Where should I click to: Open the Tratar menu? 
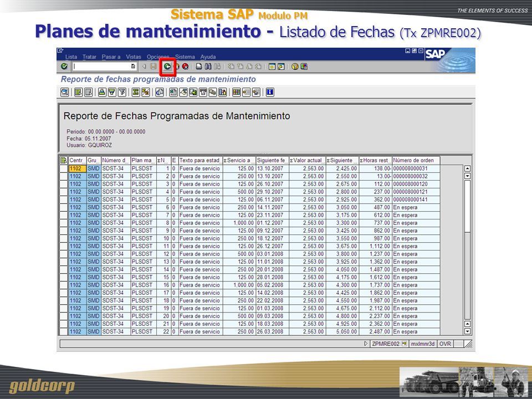89,57
